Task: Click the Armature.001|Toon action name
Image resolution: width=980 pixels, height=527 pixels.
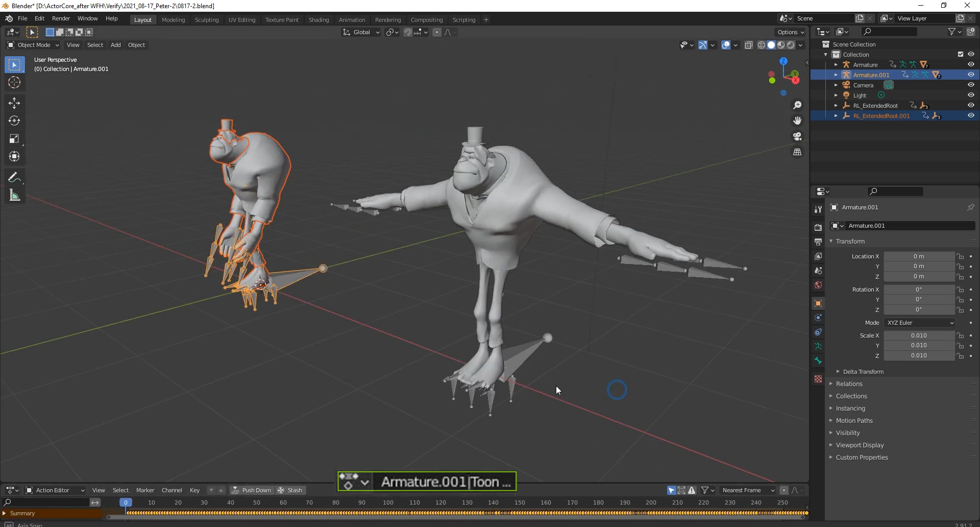Action: [x=445, y=482]
